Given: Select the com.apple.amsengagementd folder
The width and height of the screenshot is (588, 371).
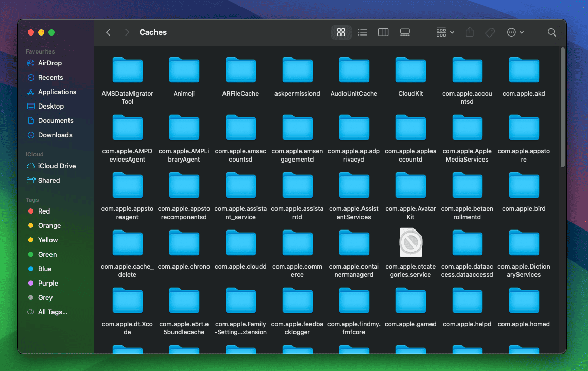Looking at the screenshot, I should pos(298,128).
